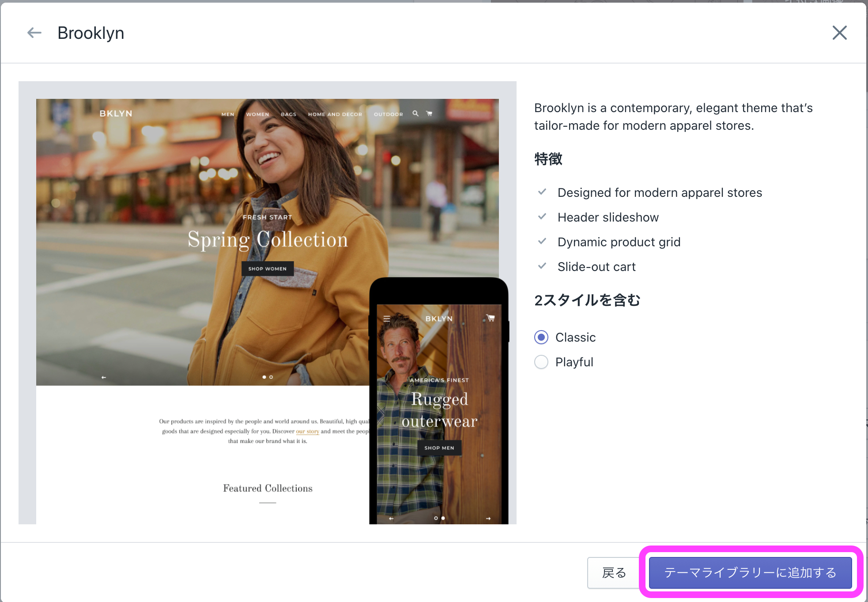Viewport: 868px width, 602px height.
Task: Select the Classic style radio button
Action: click(x=541, y=337)
